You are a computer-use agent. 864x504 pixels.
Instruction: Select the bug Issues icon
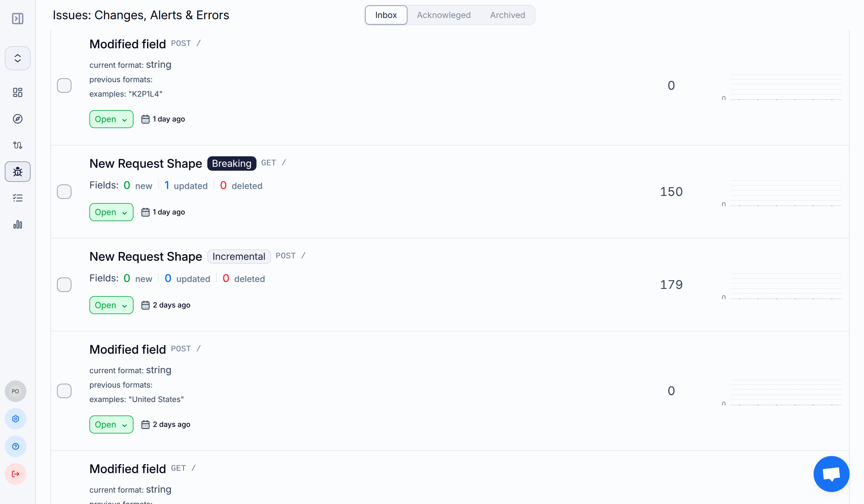[x=17, y=171]
